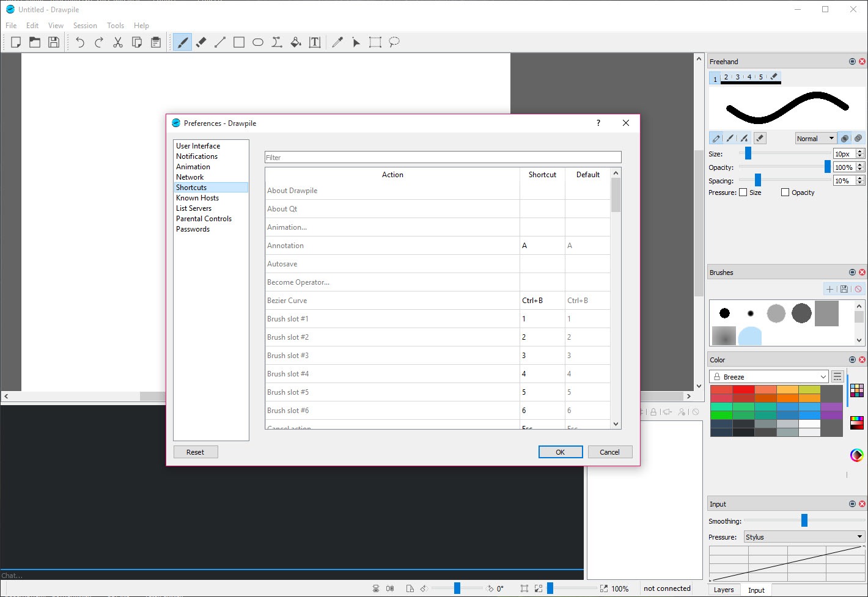Viewport: 868px width, 597px height.
Task: Select the Text annotation tool
Action: pyautogui.click(x=315, y=42)
